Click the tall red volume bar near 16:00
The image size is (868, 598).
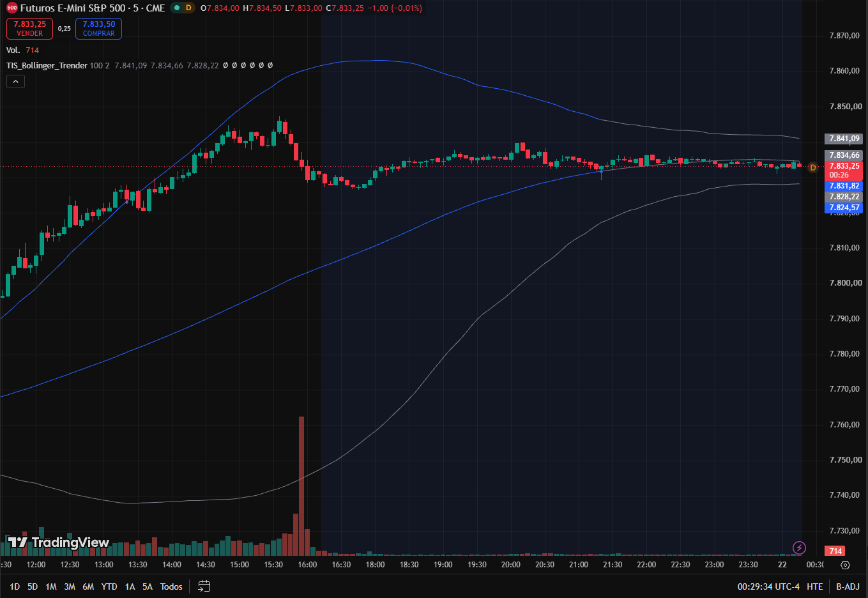pyautogui.click(x=301, y=486)
